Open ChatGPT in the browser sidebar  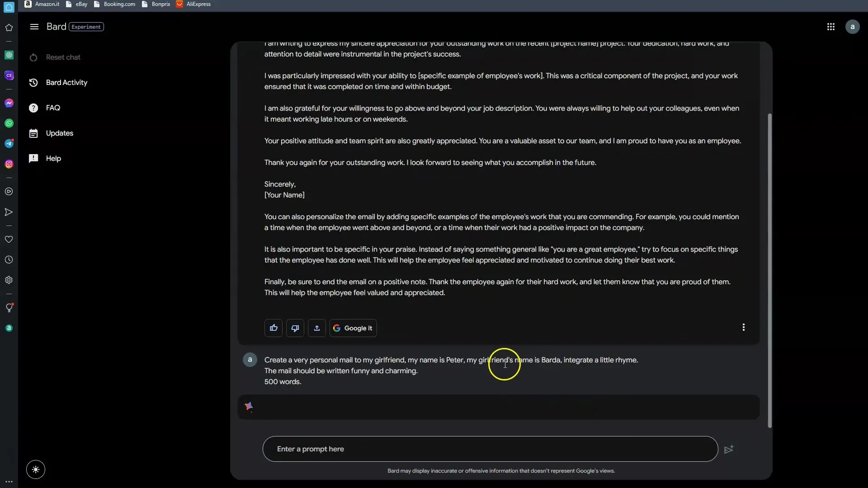point(9,55)
